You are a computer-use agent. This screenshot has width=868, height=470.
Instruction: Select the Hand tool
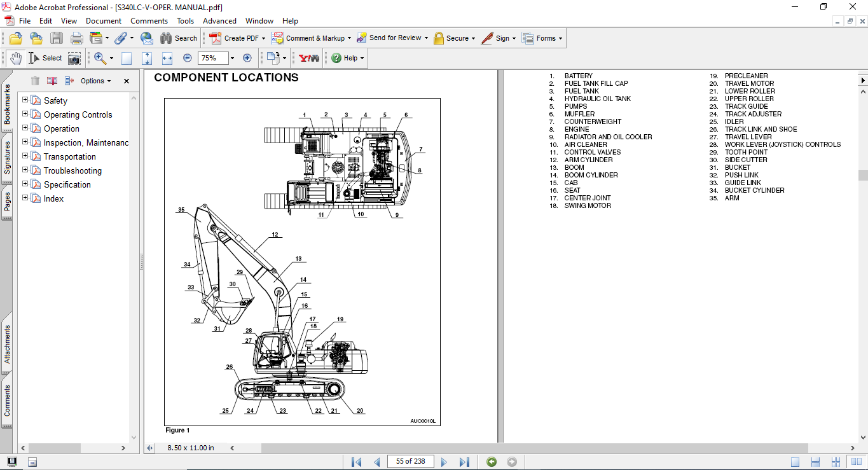click(x=16, y=58)
